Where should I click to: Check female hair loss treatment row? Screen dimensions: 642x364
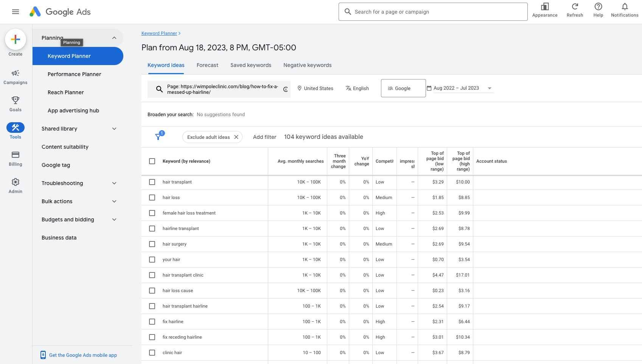coord(152,213)
